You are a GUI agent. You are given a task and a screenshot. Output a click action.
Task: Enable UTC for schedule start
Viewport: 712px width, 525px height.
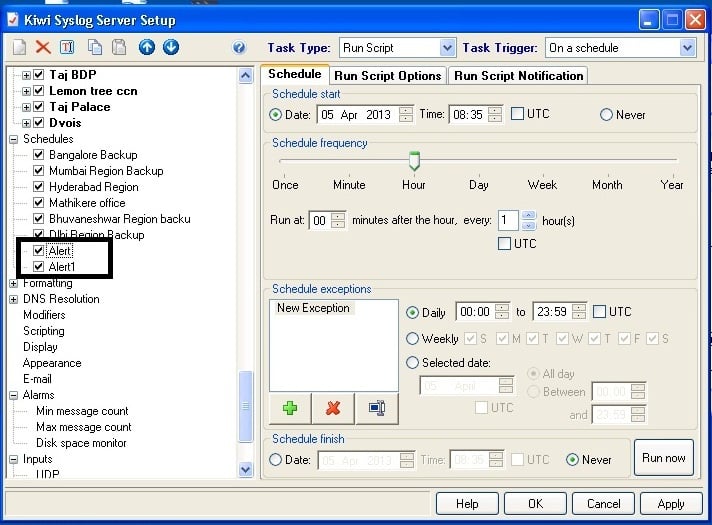pos(517,114)
